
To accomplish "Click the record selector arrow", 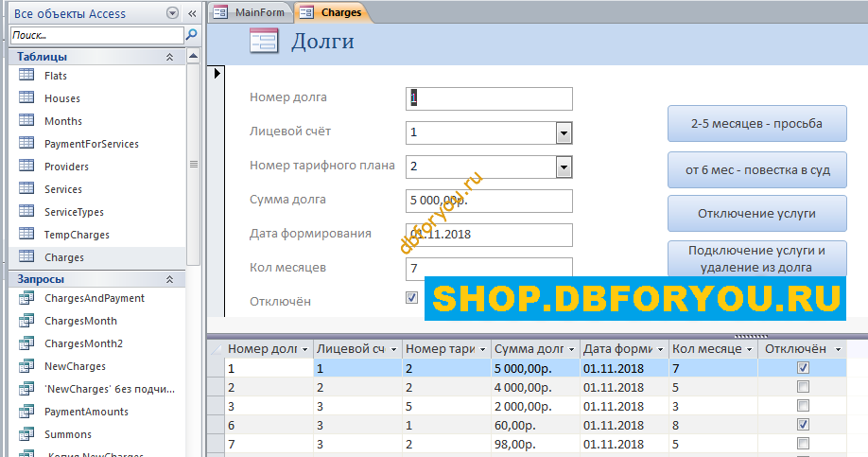I will pos(217,73).
